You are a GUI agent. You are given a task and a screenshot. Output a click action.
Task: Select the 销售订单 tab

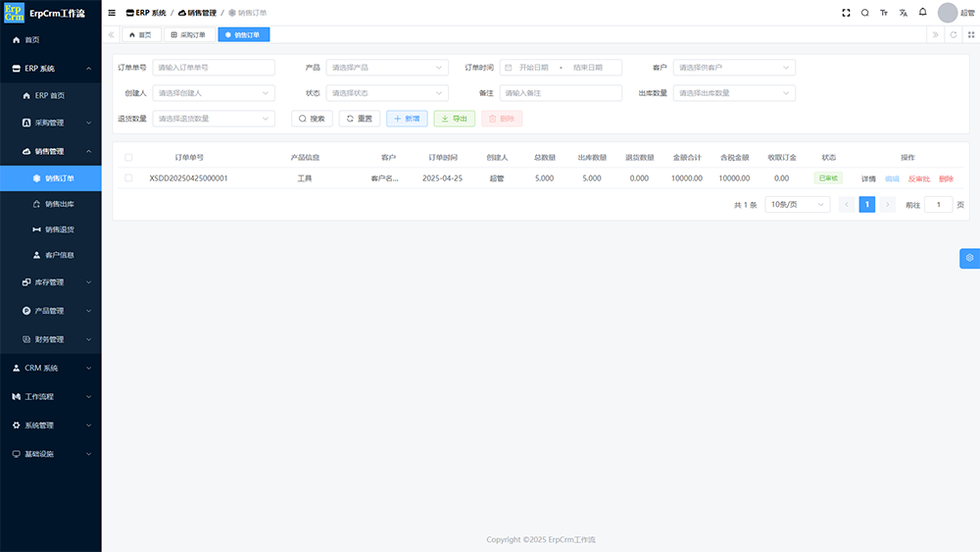point(244,35)
